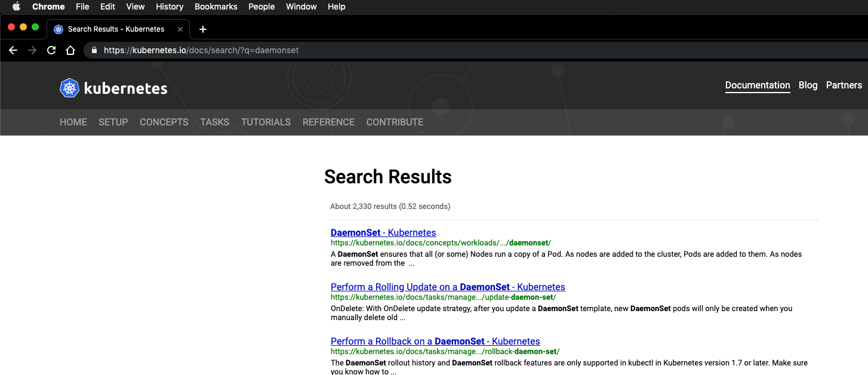The image size is (868, 375).
Task: Open the Perform a Rolling Update result
Action: click(x=447, y=287)
